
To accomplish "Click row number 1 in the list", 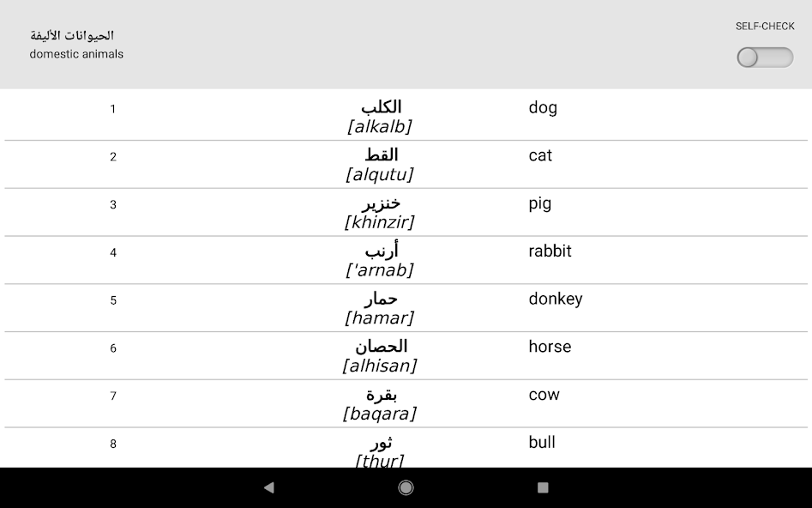I will [x=113, y=109].
